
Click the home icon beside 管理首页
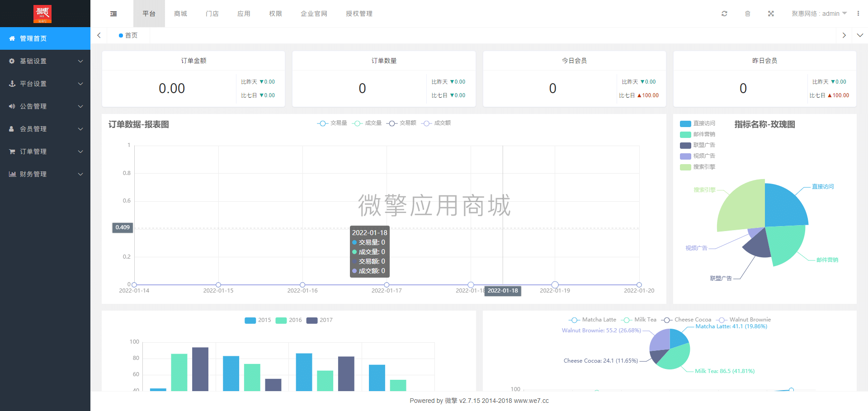pos(12,38)
